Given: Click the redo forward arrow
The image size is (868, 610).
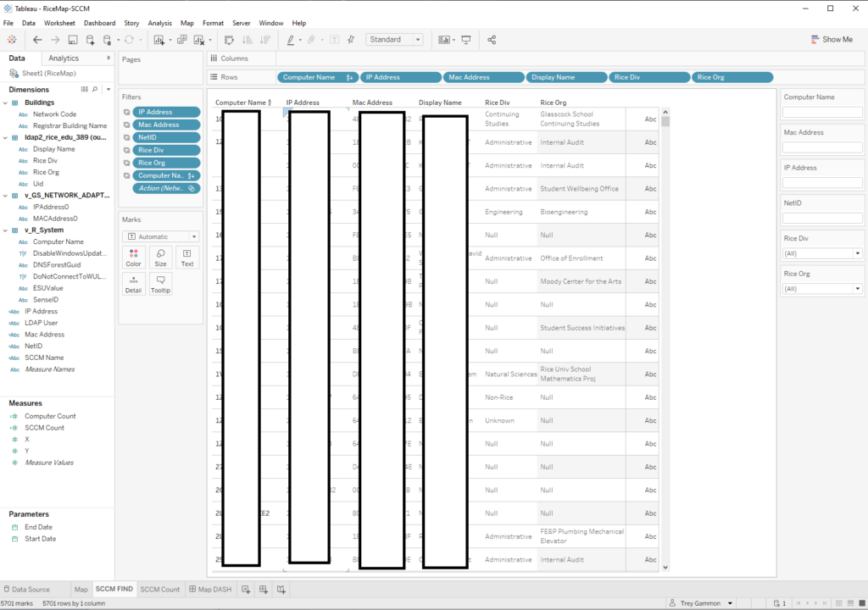Looking at the screenshot, I should tap(55, 40).
